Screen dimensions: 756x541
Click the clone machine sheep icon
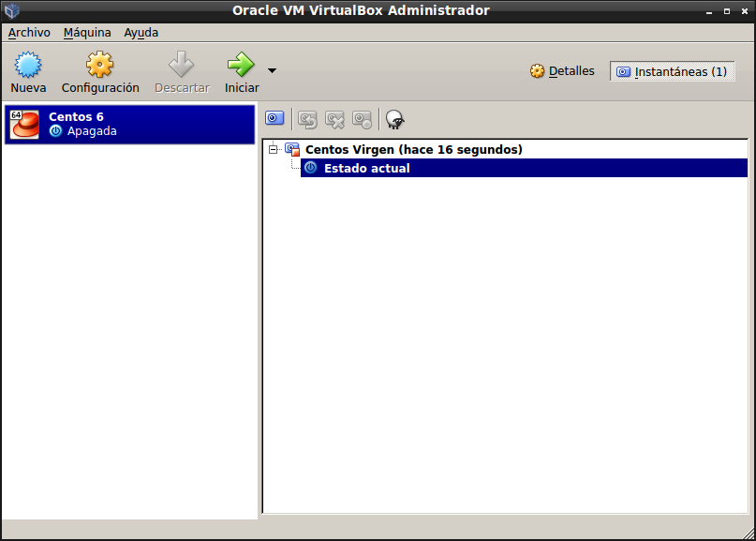(395, 119)
